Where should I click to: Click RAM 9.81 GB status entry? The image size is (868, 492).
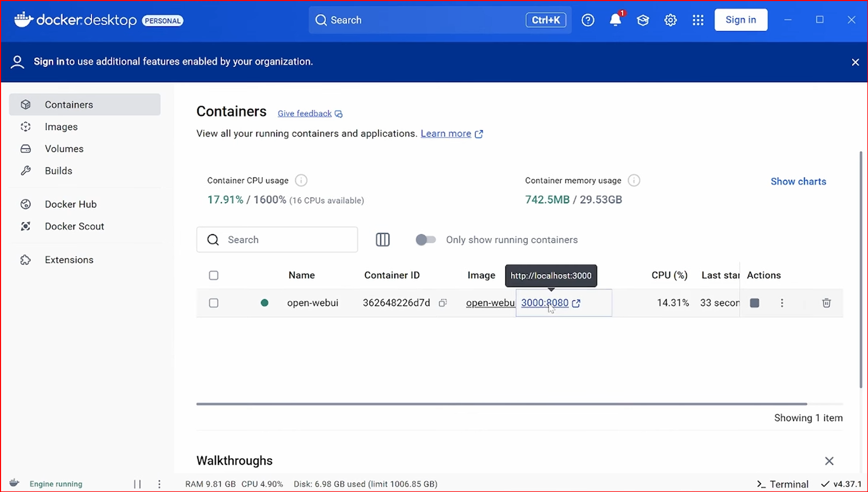[x=210, y=484]
